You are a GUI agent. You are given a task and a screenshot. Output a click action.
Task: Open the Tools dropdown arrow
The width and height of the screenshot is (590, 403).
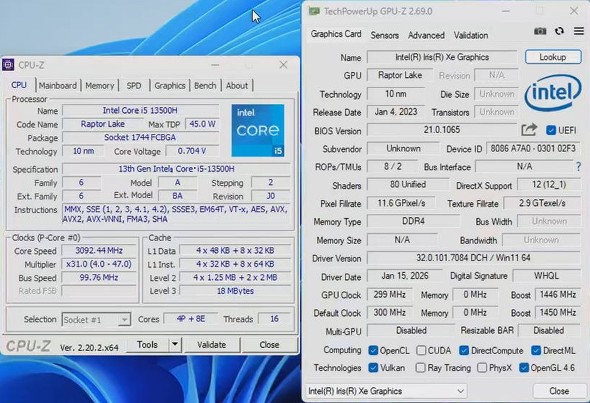(175, 344)
